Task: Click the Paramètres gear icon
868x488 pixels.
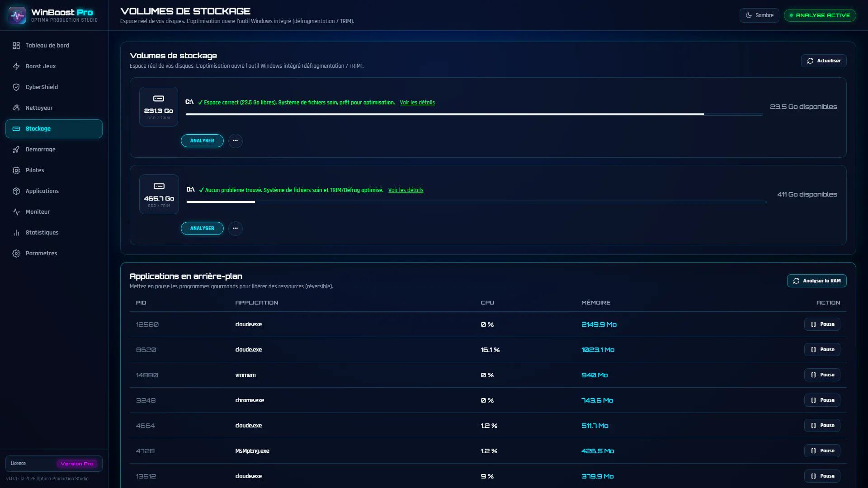Action: coord(16,253)
